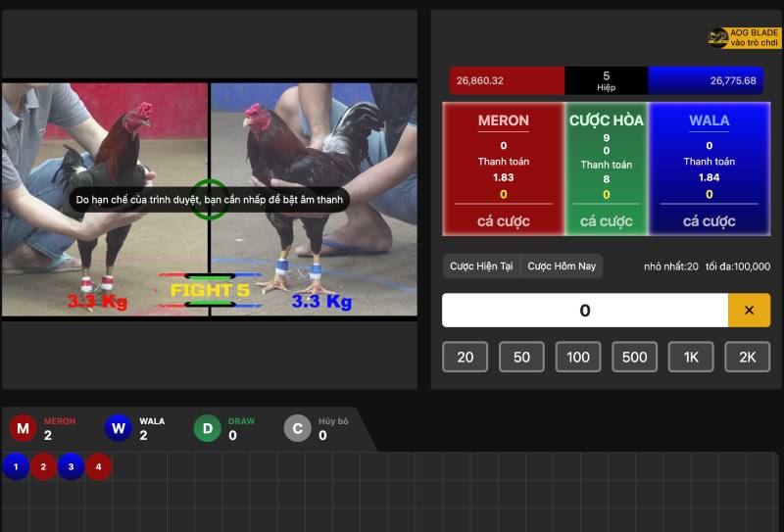Switch to Cược Hôm Nay tab
The width and height of the screenshot is (784, 532).
click(x=562, y=266)
